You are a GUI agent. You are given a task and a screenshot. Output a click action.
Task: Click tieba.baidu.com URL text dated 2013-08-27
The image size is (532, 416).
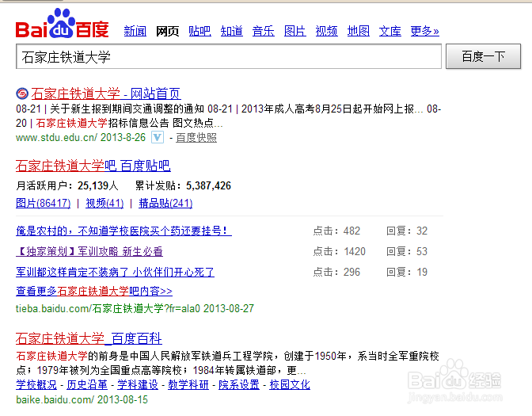pos(135,308)
